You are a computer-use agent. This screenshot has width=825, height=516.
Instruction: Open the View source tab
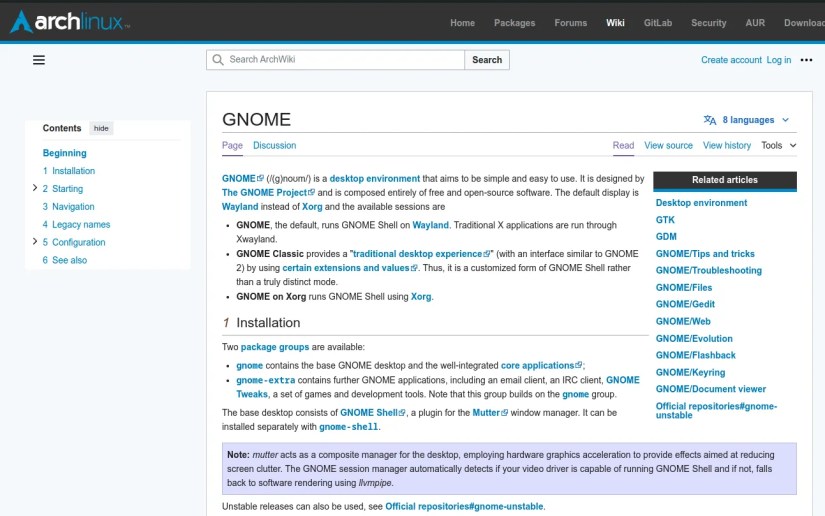pyautogui.click(x=668, y=145)
